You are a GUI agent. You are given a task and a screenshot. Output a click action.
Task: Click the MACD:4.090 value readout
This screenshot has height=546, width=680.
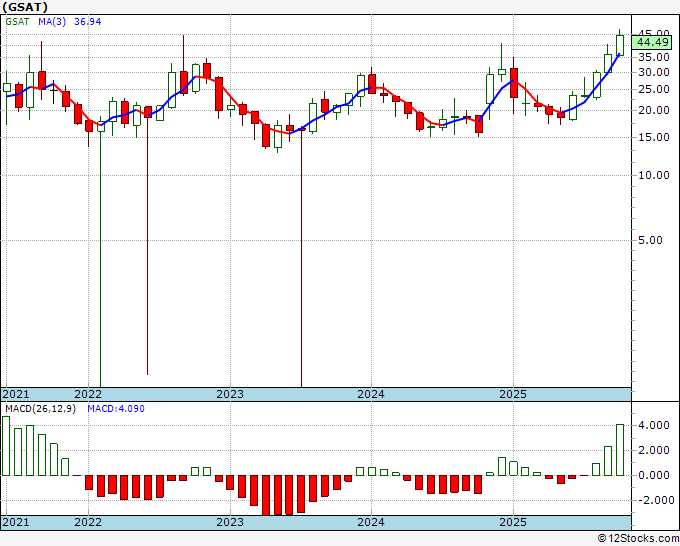point(116,409)
